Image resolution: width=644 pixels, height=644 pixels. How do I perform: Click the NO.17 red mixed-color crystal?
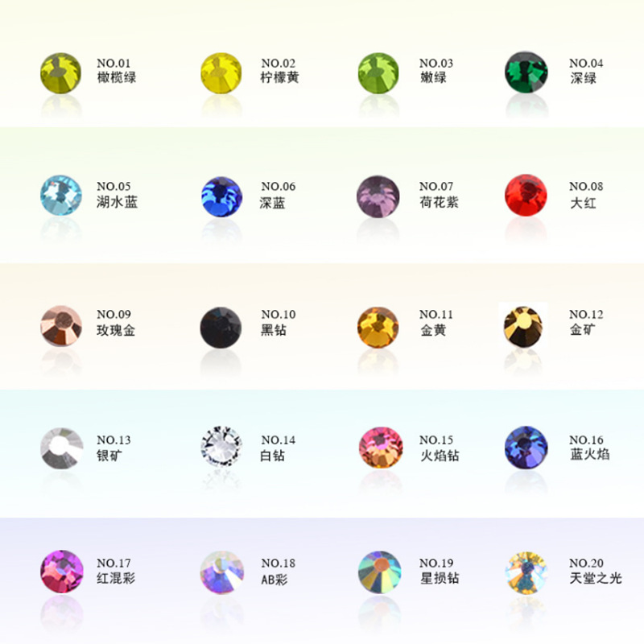tap(62, 572)
